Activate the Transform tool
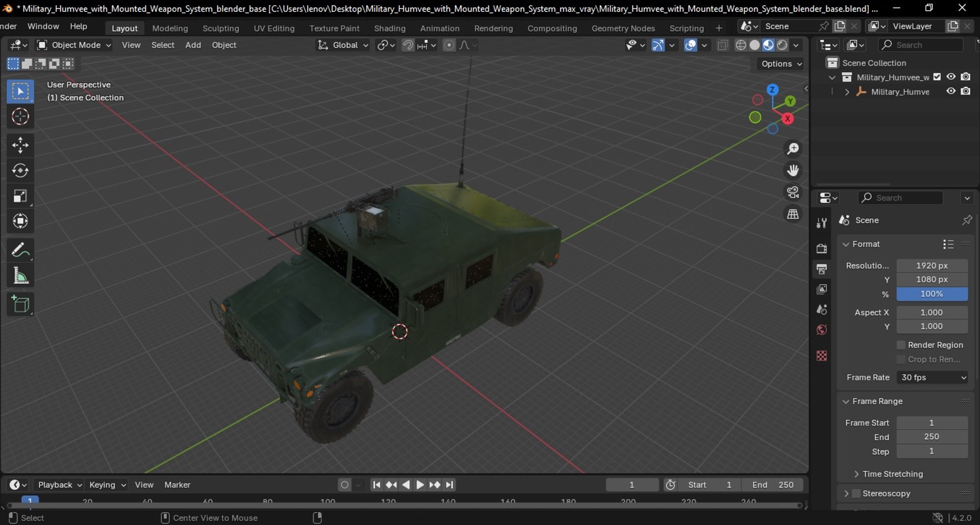 (x=20, y=221)
